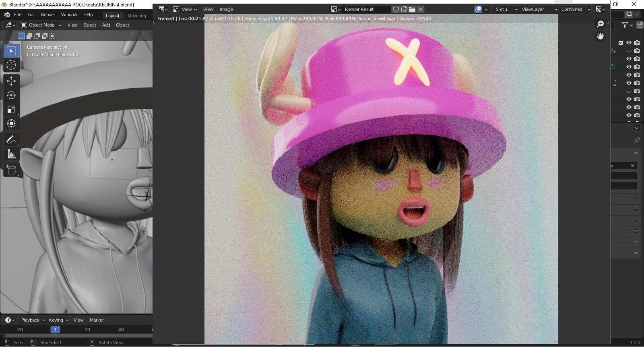Set selection mode to subtract from selection
Image resolution: width=644 pixels, height=347 pixels.
tap(37, 36)
